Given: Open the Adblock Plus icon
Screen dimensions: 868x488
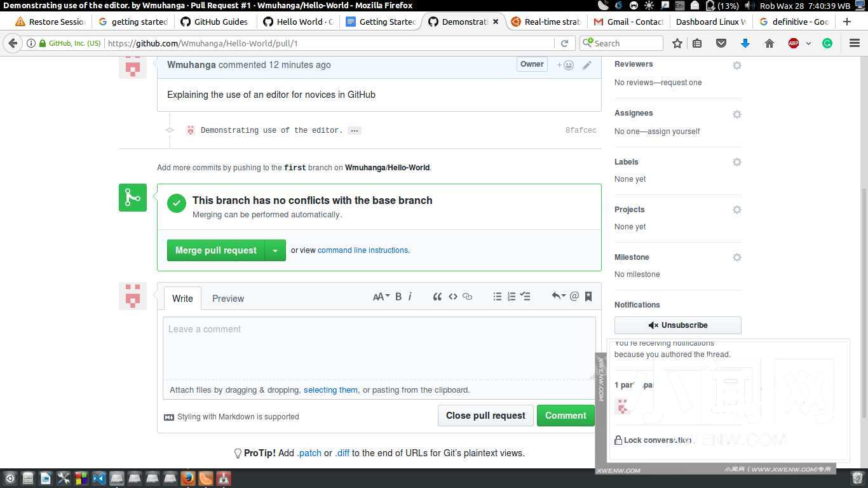Looking at the screenshot, I should coord(794,43).
